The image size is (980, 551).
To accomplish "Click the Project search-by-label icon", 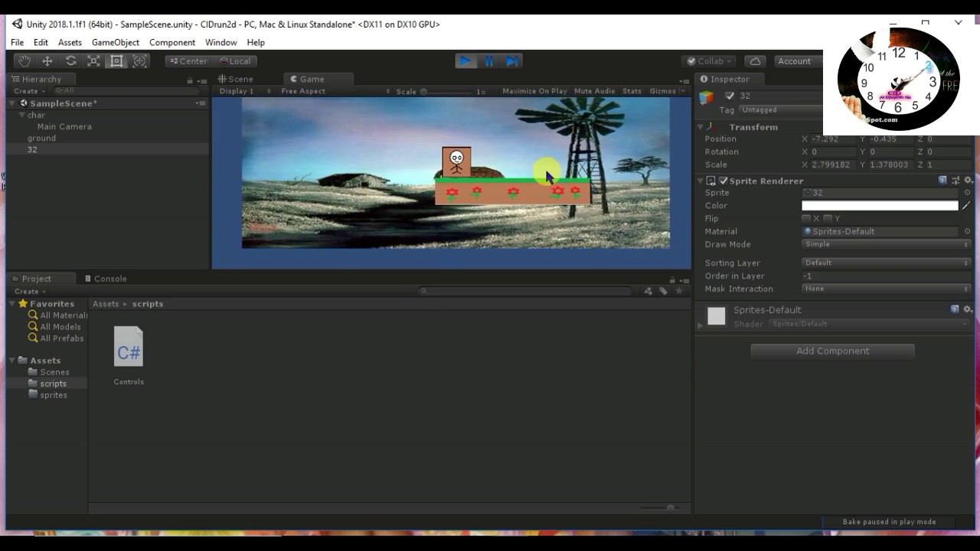I will pyautogui.click(x=663, y=291).
